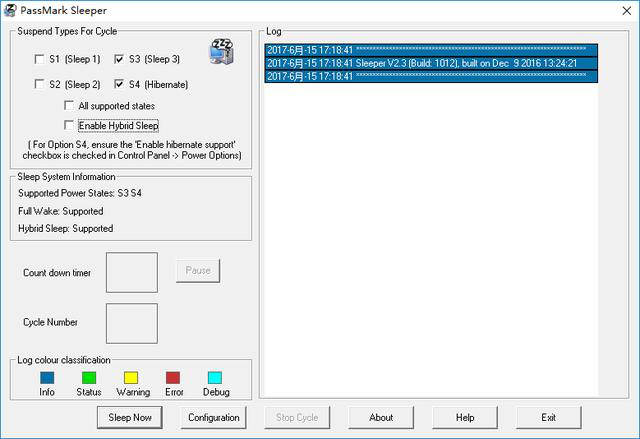Image resolution: width=640 pixels, height=439 pixels.
Task: Tick the All supported states checkbox
Action: (x=69, y=106)
